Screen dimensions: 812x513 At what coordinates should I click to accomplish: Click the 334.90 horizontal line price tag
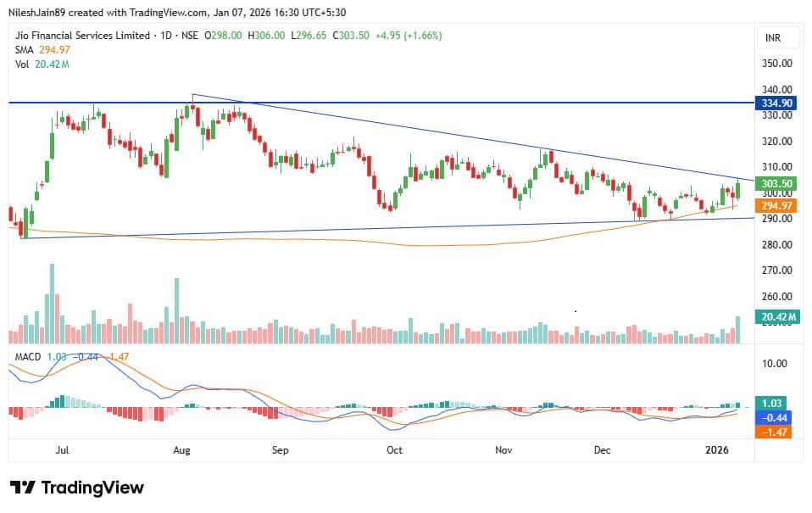(x=776, y=103)
